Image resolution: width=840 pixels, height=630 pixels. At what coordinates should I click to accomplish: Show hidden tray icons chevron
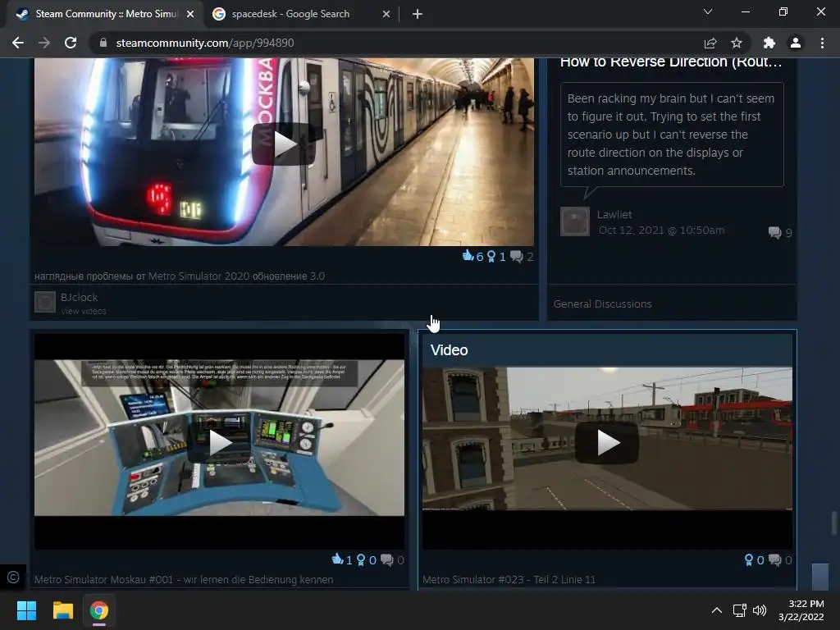[717, 610]
